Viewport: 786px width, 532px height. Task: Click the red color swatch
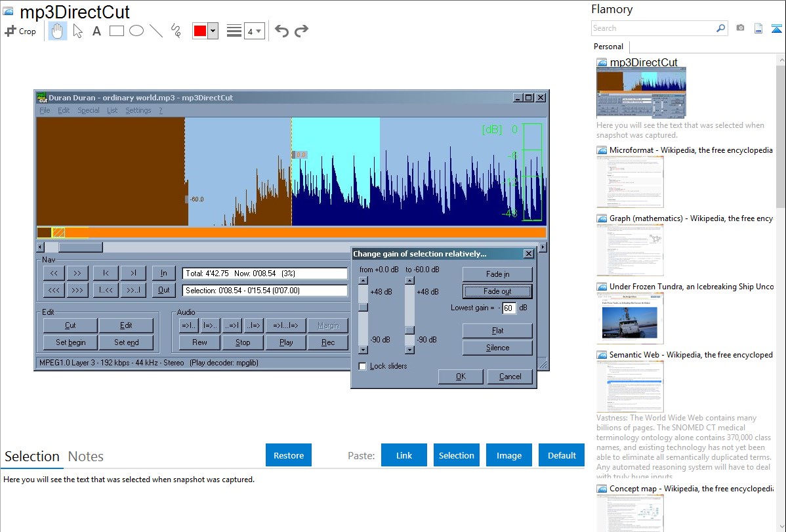(199, 31)
